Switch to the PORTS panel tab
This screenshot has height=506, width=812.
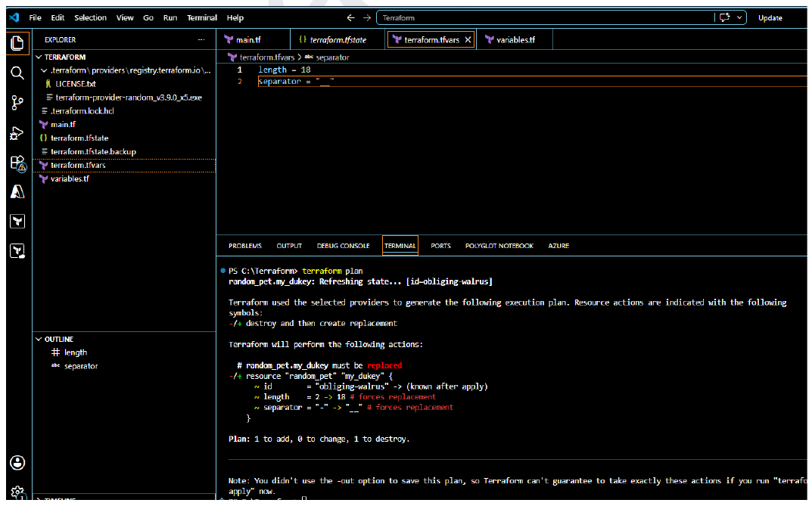[x=440, y=246]
